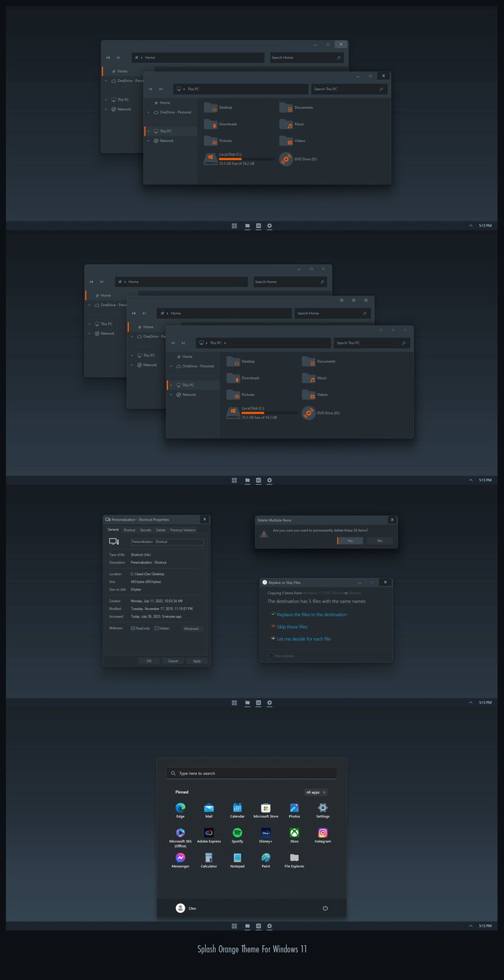
Task: Click No in Delete Multiple Items dialog
Action: [380, 541]
